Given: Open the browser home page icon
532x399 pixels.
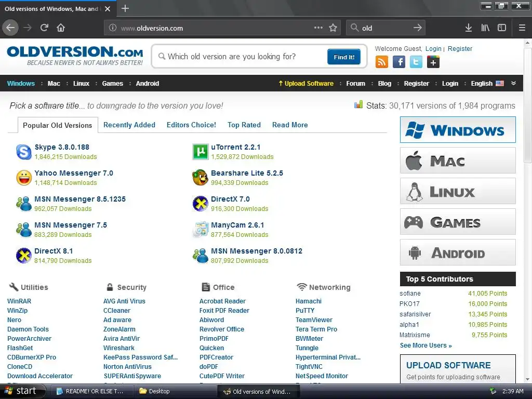Looking at the screenshot, I should 61,28.
